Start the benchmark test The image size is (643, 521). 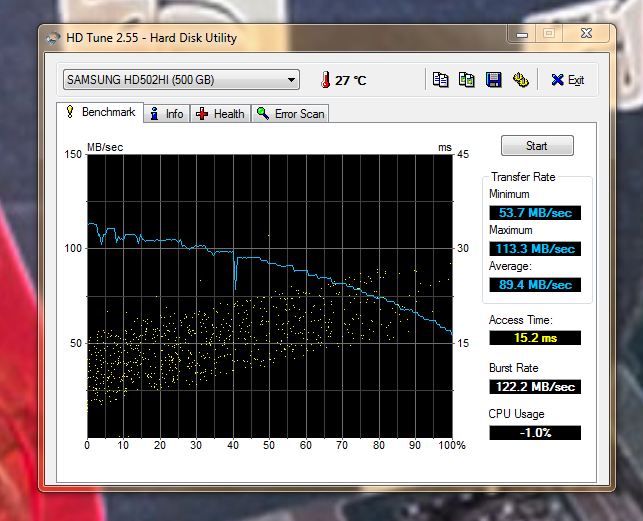(537, 146)
